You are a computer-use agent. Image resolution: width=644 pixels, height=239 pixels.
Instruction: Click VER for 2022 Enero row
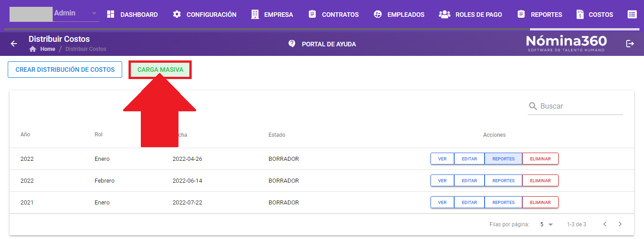pyautogui.click(x=442, y=159)
